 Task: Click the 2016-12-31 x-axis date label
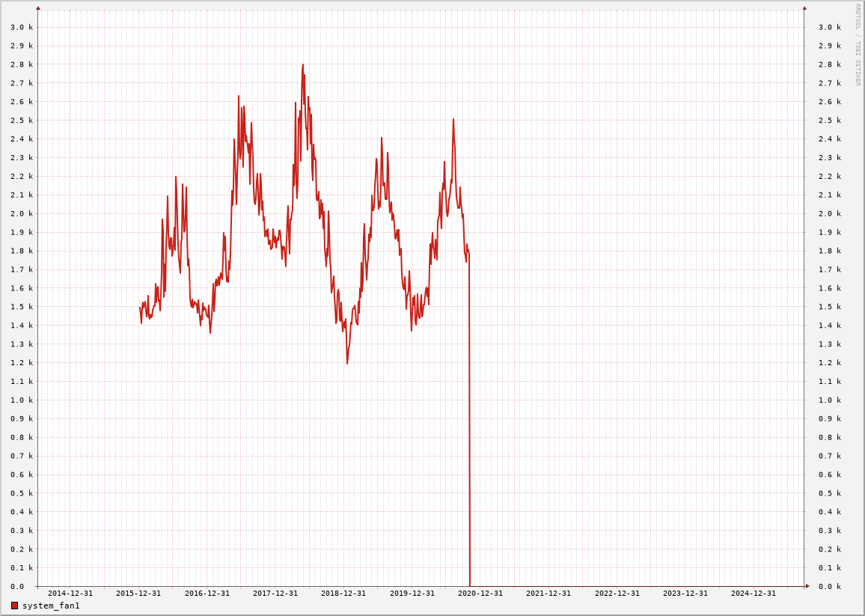coord(207,594)
